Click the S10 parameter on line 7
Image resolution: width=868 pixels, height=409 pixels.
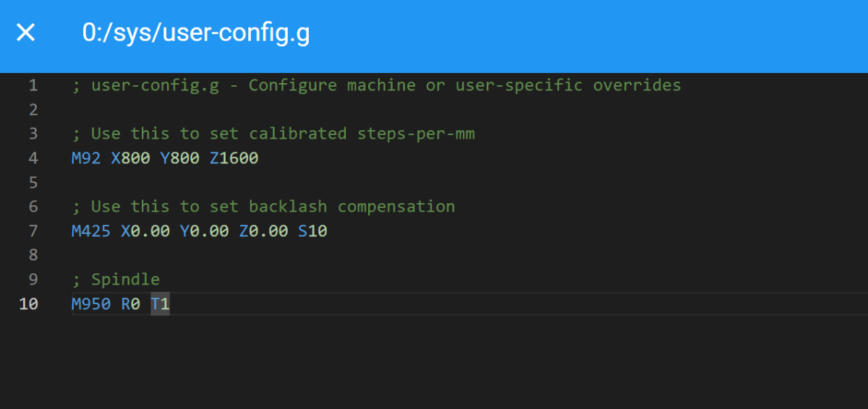click(312, 231)
